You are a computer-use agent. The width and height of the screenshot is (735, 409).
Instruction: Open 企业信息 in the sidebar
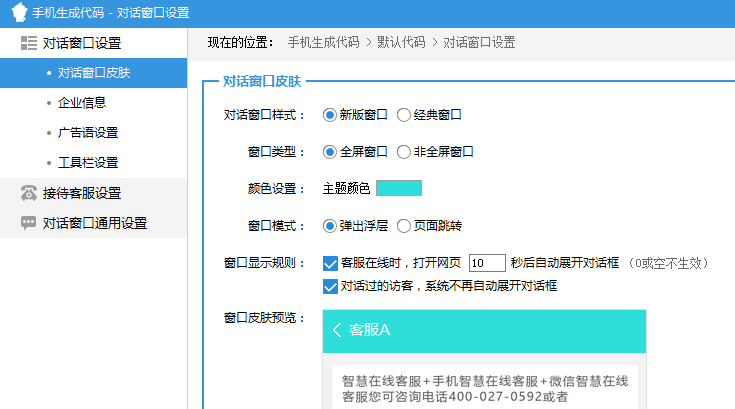point(82,102)
